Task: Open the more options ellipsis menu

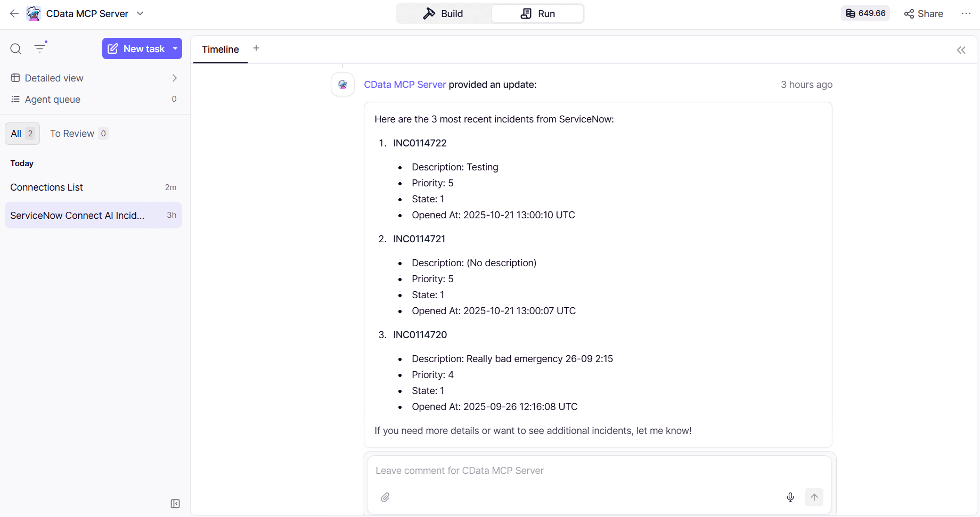Action: 966,14
